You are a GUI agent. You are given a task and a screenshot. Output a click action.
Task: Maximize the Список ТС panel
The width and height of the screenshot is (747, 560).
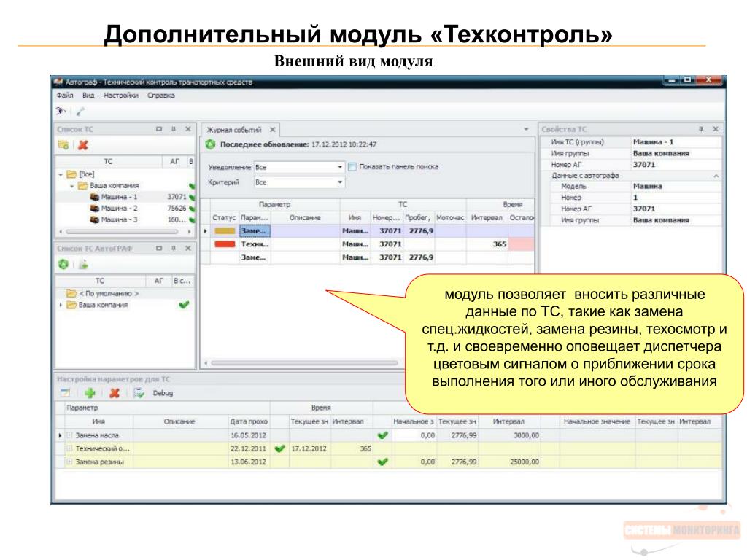point(159,129)
